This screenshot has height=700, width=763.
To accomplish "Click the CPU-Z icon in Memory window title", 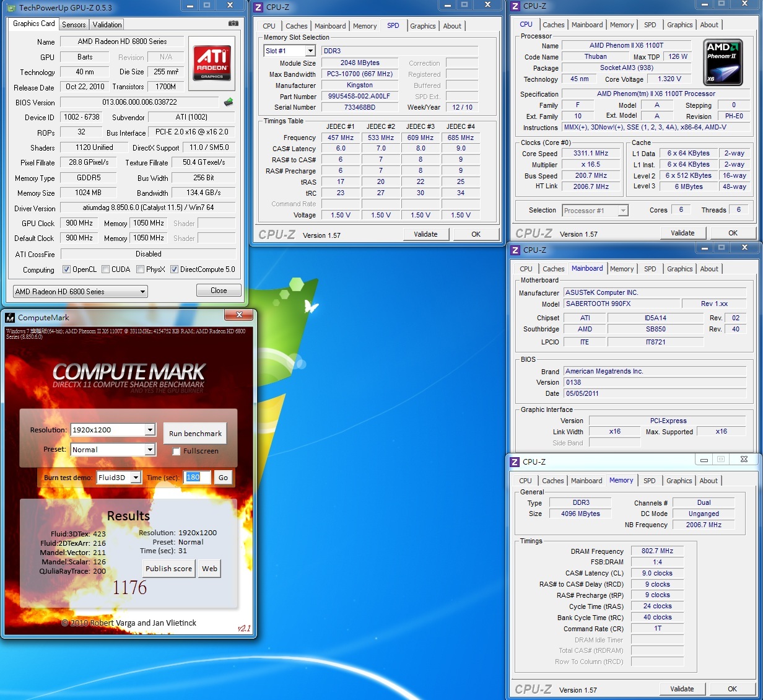I will click(514, 462).
